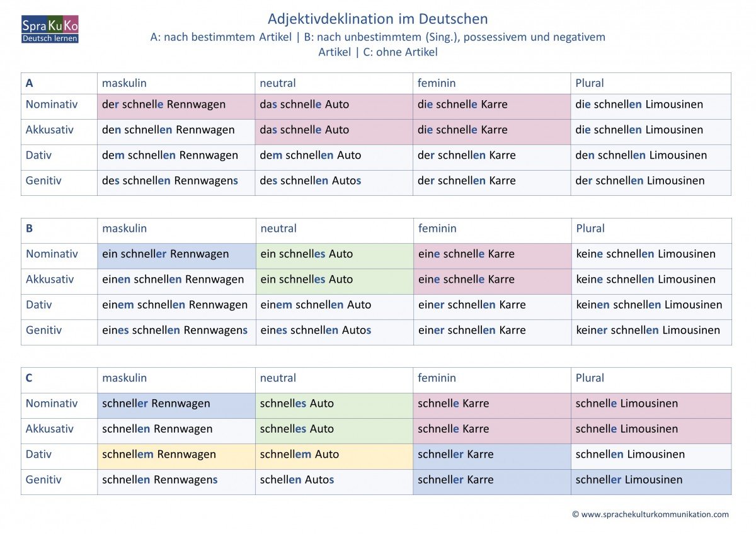Click the subtitle line about bestimmtem Artikel
This screenshot has width=756, height=534.
click(378, 37)
